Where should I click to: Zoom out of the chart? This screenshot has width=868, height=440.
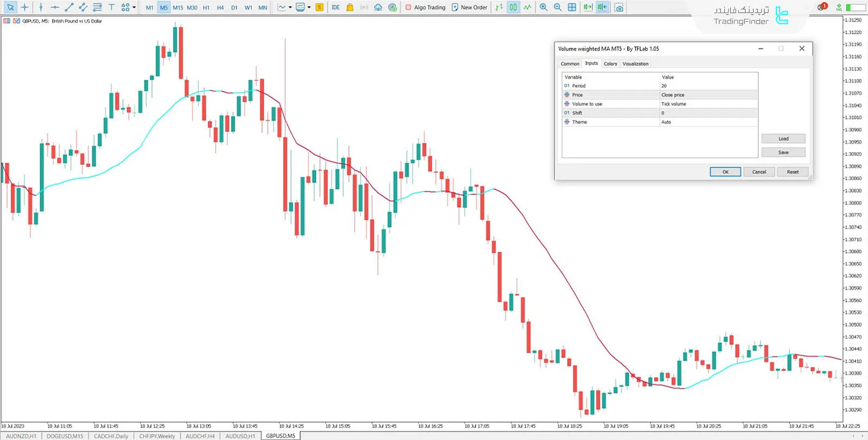pos(557,7)
